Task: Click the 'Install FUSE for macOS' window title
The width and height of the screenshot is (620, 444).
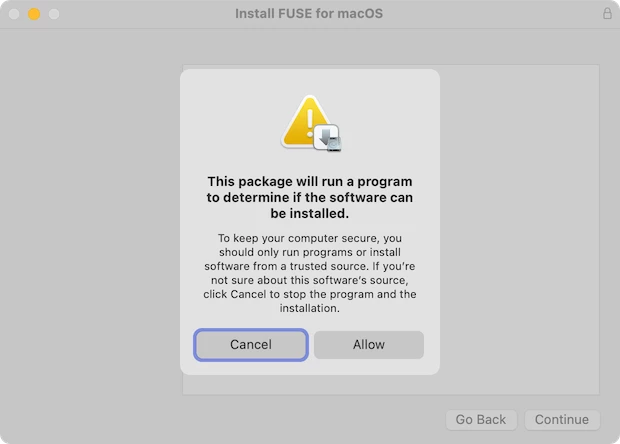Action: (309, 14)
